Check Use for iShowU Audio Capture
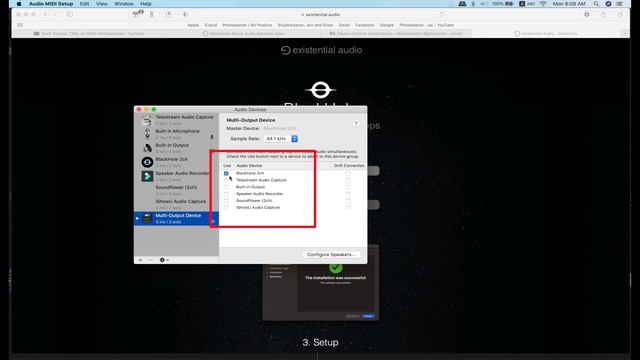 pyautogui.click(x=226, y=208)
